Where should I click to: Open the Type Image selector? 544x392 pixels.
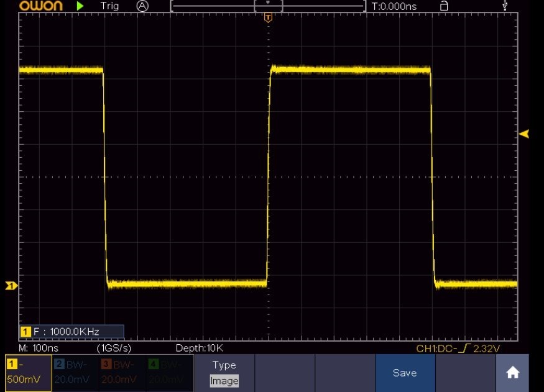click(x=224, y=373)
